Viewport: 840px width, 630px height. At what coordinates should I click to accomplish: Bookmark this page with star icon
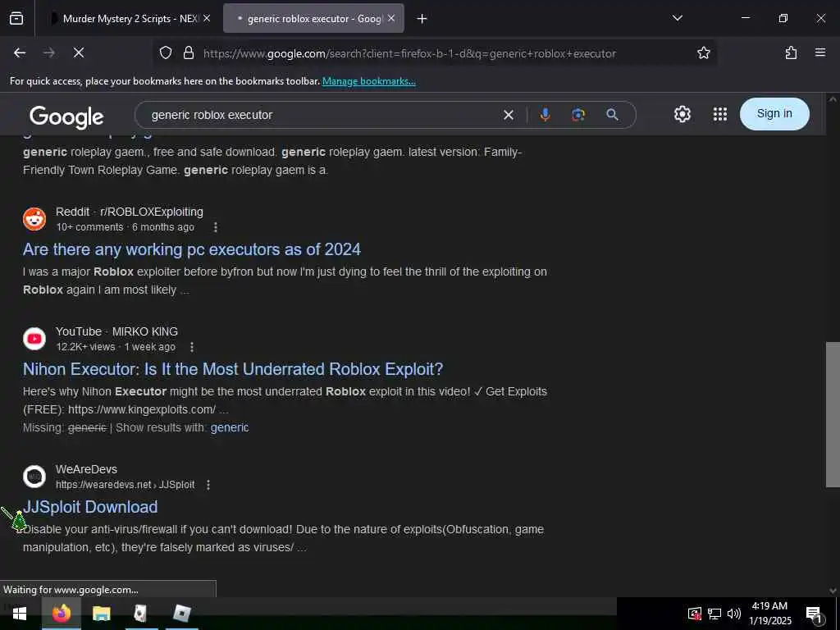(x=703, y=52)
